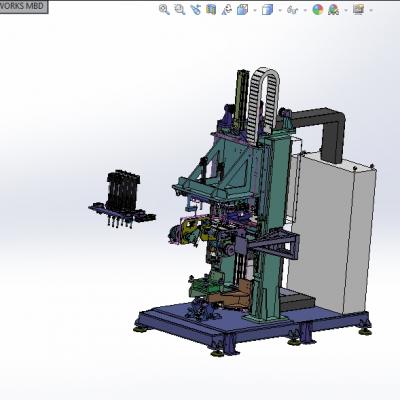Expand the View Orientation dropdown arrow
Screen dimensions: 400x400
point(255,10)
